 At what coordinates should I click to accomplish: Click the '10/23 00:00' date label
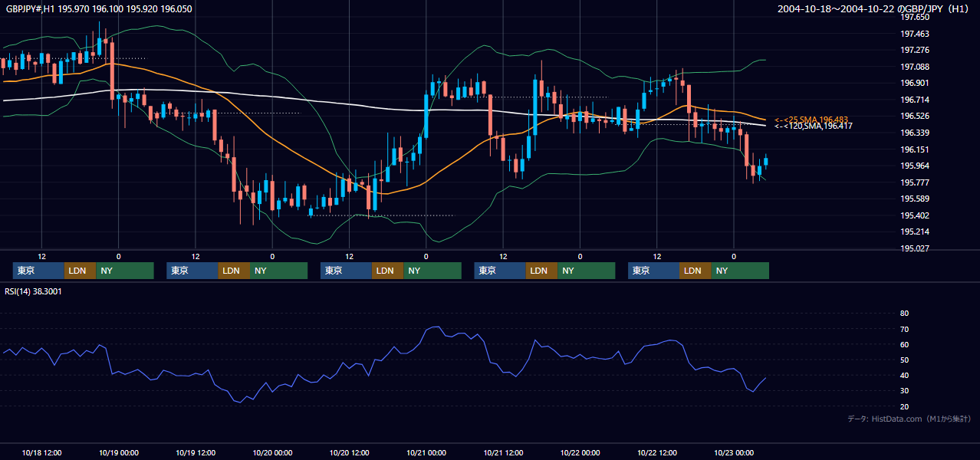coord(734,452)
